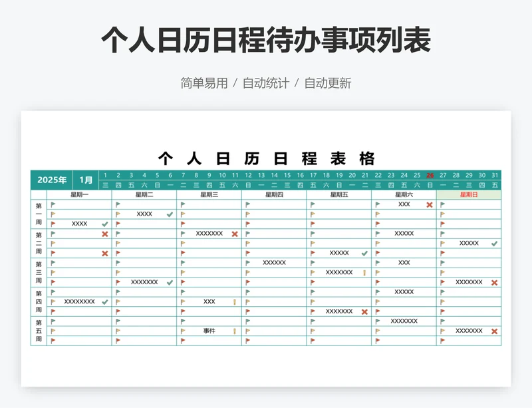Click the 自动更新 subtitle text

pos(328,83)
